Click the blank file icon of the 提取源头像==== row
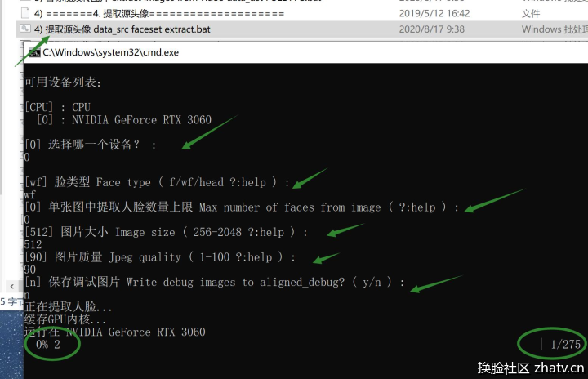 point(25,13)
